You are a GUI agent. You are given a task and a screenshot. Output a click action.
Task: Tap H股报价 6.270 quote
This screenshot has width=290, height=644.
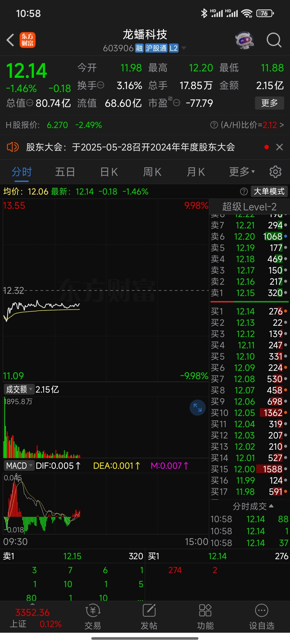click(54, 125)
